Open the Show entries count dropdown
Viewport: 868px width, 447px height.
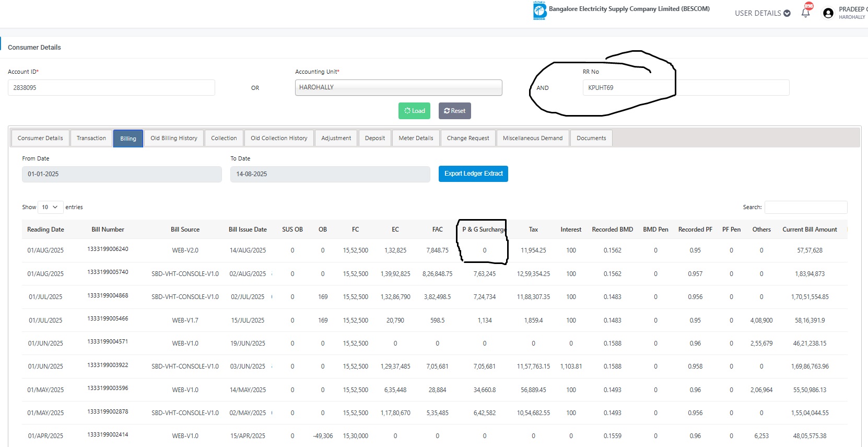tap(50, 207)
